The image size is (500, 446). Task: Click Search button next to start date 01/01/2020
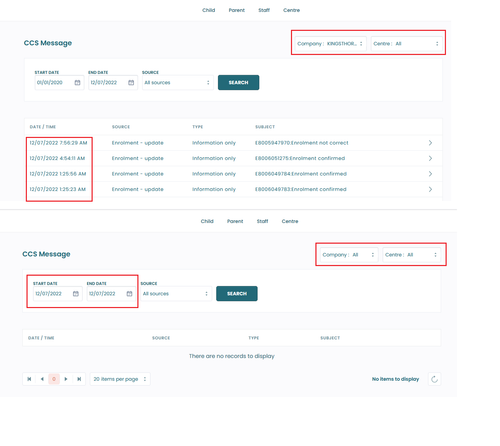[239, 82]
